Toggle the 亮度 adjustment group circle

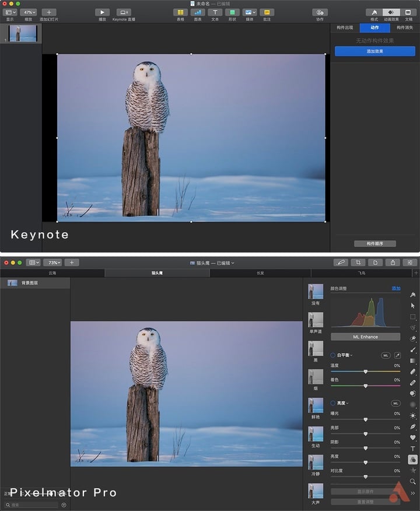pyautogui.click(x=332, y=403)
